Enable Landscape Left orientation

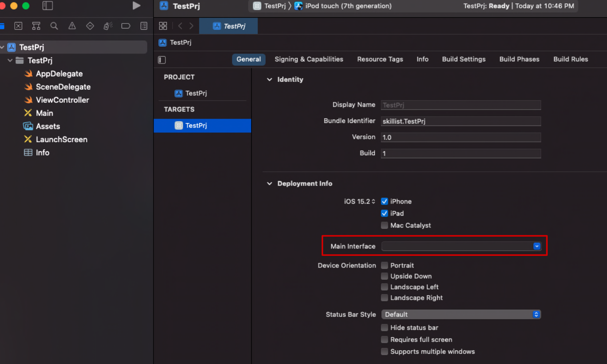coord(384,287)
